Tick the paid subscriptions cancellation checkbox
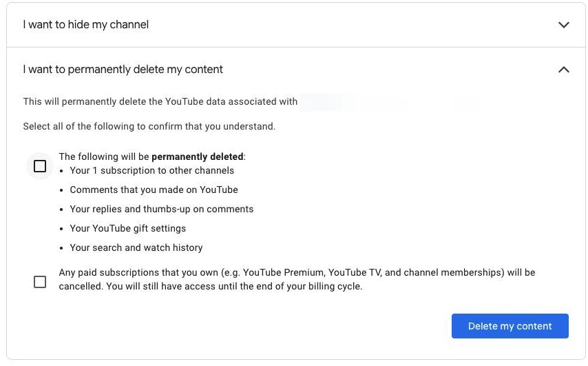 40,282
